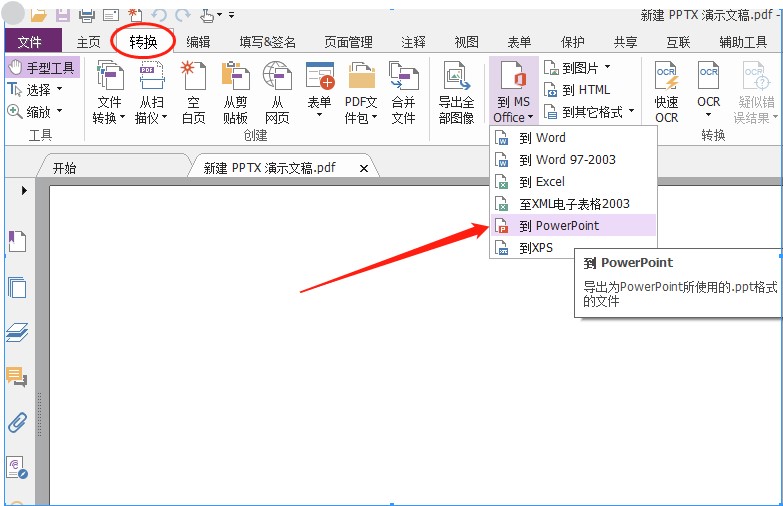
Task: Open signatures panel in left sidebar
Action: click(x=17, y=468)
